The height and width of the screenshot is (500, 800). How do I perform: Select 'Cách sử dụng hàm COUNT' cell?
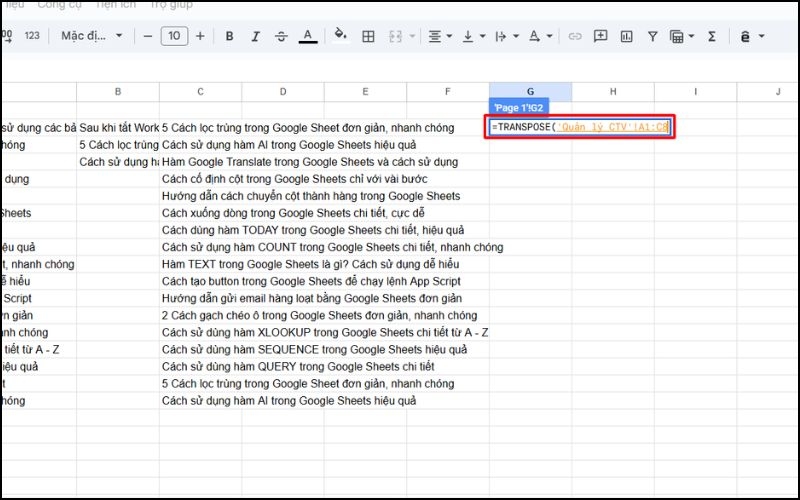[332, 247]
